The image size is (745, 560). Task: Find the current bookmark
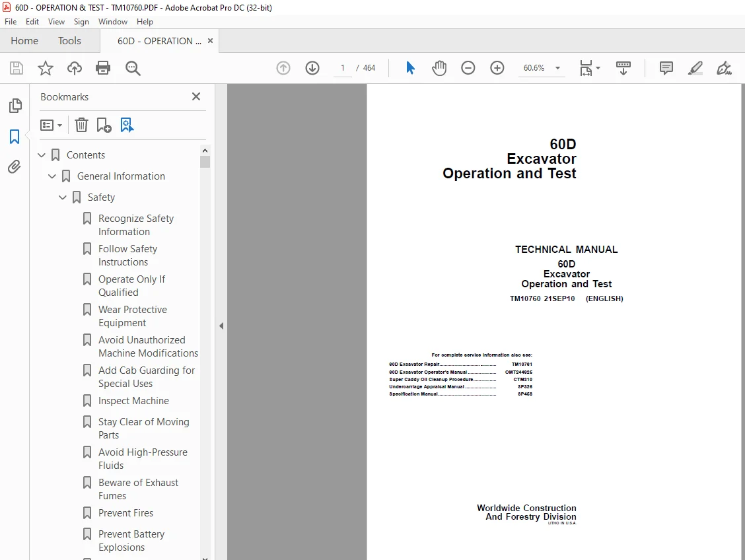click(127, 125)
